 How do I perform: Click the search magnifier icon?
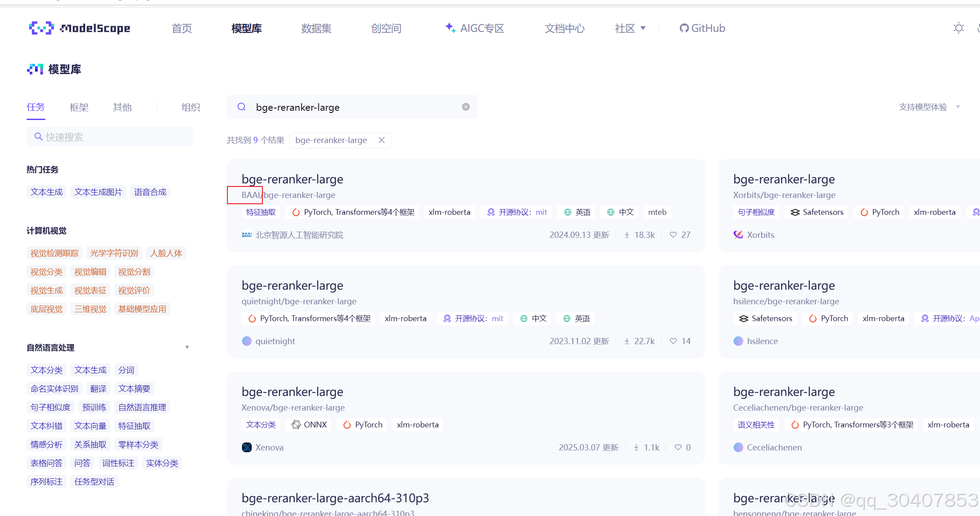[x=242, y=107]
